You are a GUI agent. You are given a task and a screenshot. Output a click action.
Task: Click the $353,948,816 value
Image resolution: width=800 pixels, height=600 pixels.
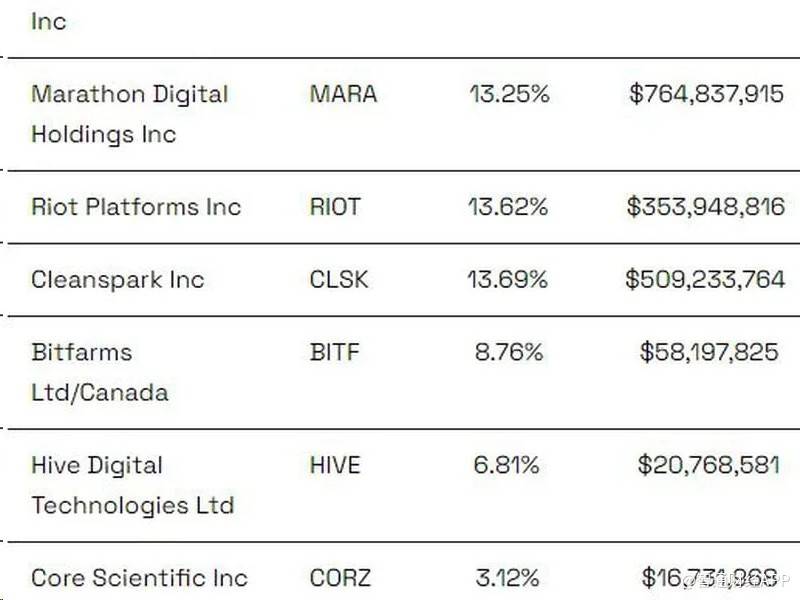(705, 207)
